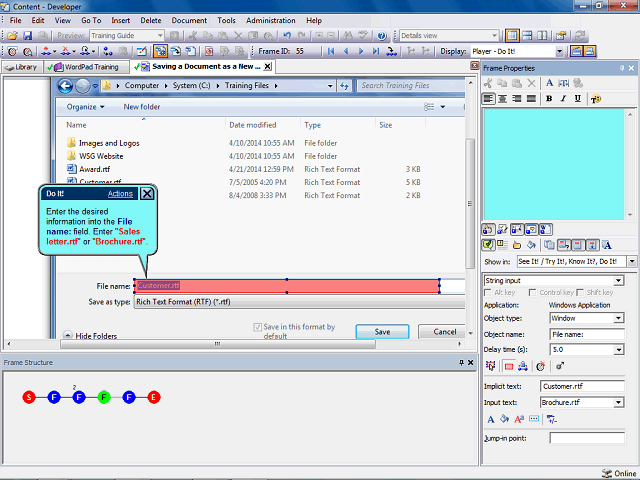This screenshot has width=640, height=480.
Task: Align bubble text left
Action: click(488, 99)
